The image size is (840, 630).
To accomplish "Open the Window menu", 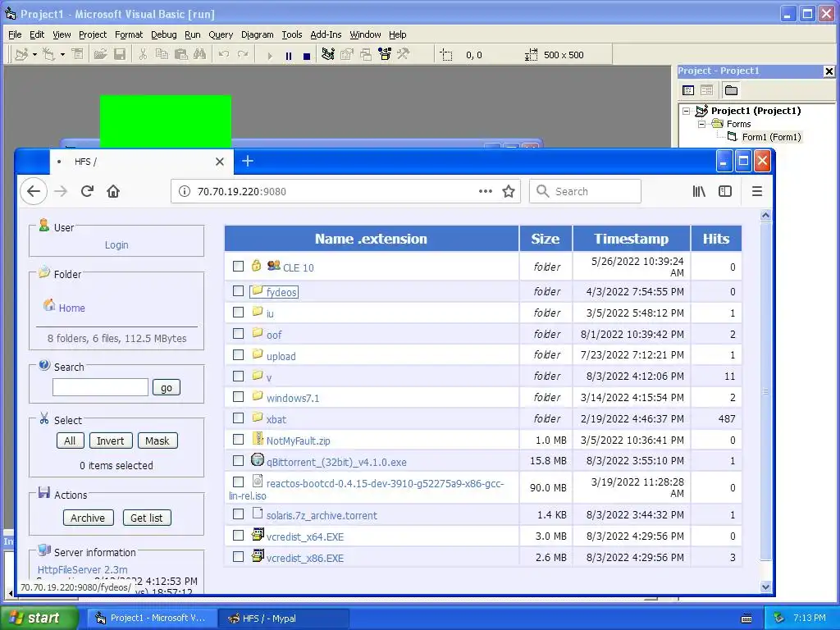I will [365, 34].
